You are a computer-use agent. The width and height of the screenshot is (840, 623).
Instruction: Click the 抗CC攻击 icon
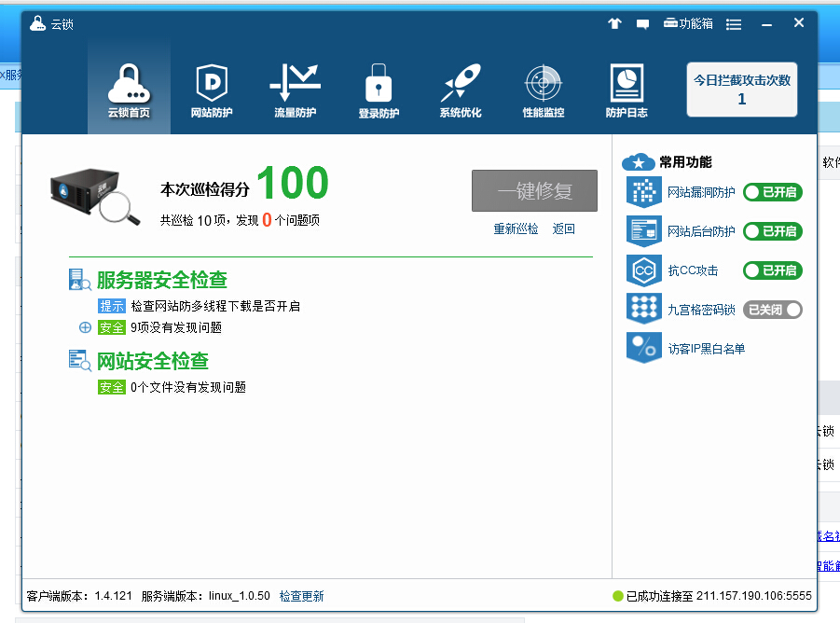pyautogui.click(x=644, y=270)
